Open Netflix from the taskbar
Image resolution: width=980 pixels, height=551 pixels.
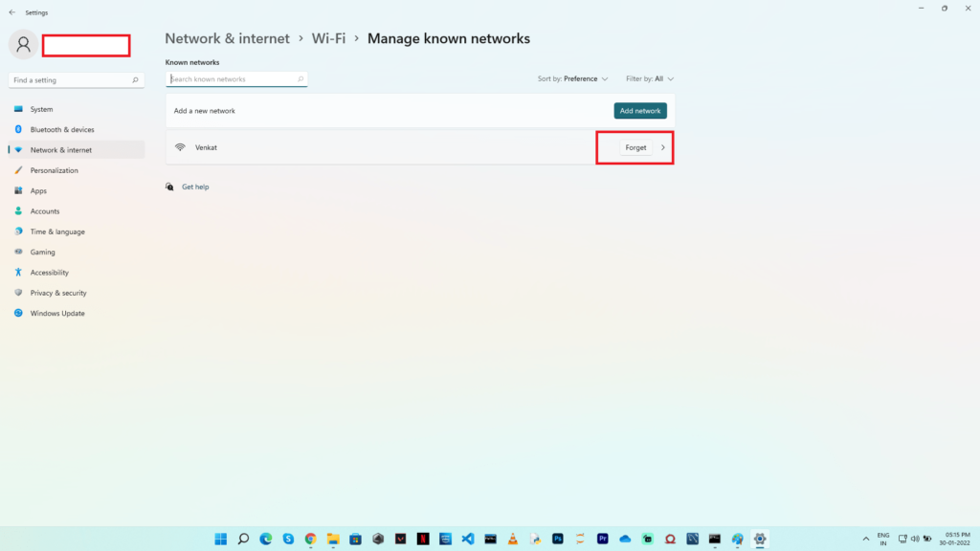(x=423, y=539)
